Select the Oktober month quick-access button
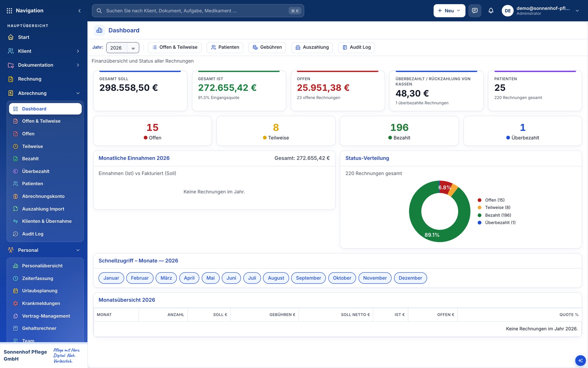The width and height of the screenshot is (588, 368). point(342,278)
